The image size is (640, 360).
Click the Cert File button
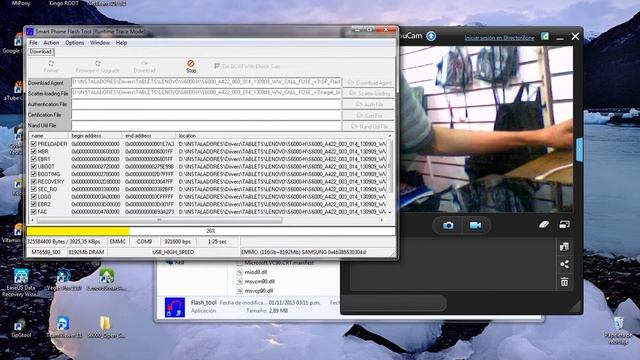point(369,116)
